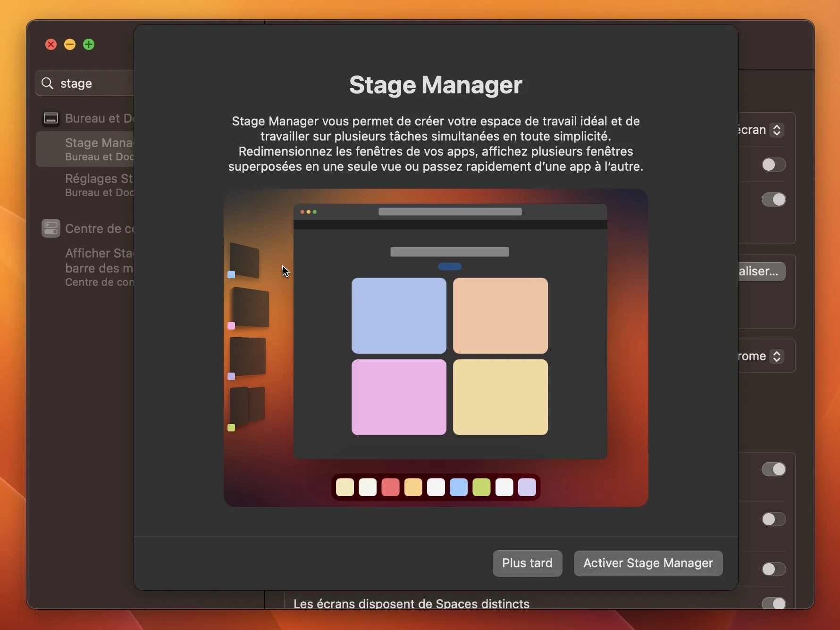Viewport: 840px width, 630px height.
Task: Click the Centre de contrôle sidebar icon
Action: click(51, 229)
